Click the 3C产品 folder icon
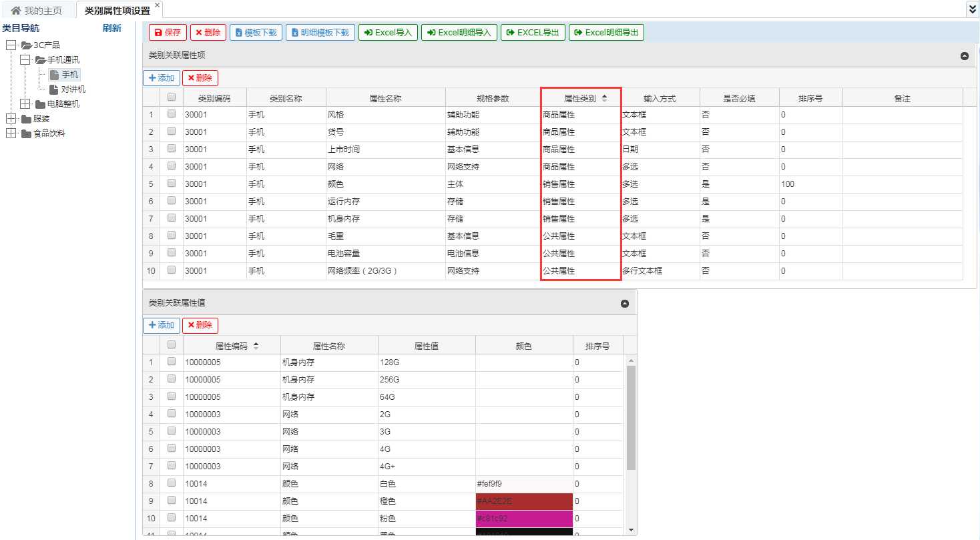 pos(26,45)
